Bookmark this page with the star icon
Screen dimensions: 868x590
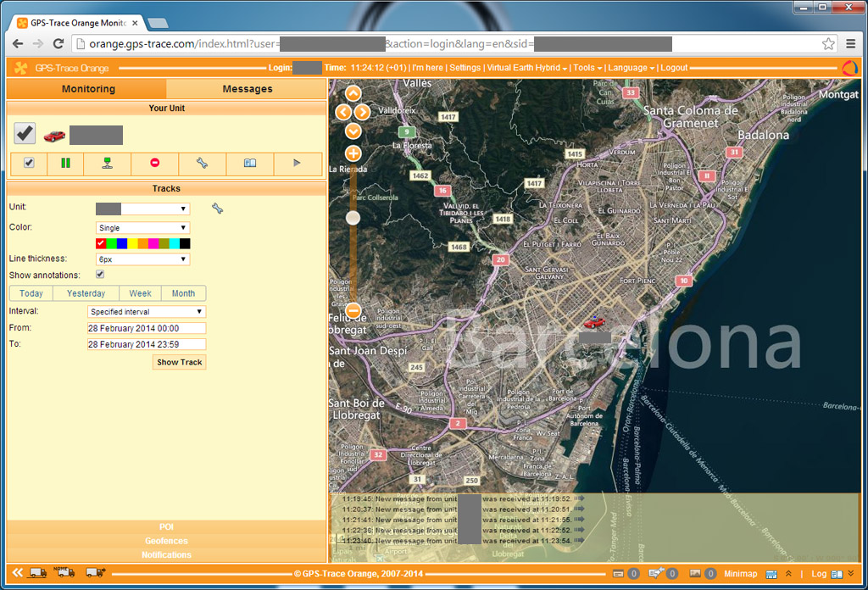[x=828, y=44]
